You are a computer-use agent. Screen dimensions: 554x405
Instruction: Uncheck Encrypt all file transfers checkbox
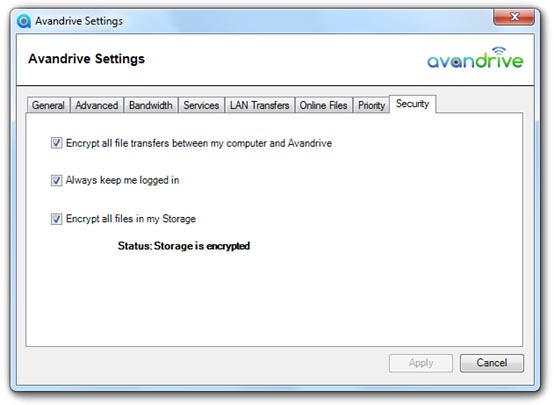point(57,143)
